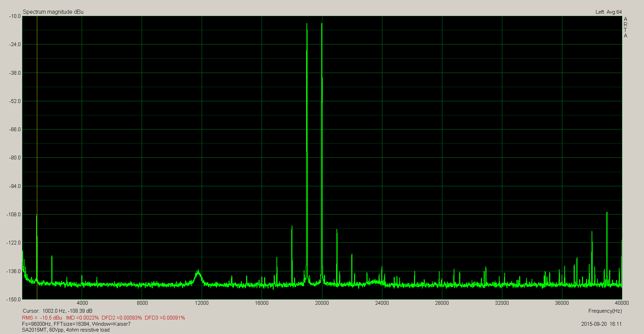
Task: Click the red "RMS = -10.5 dBu" value
Action: (x=42, y=318)
